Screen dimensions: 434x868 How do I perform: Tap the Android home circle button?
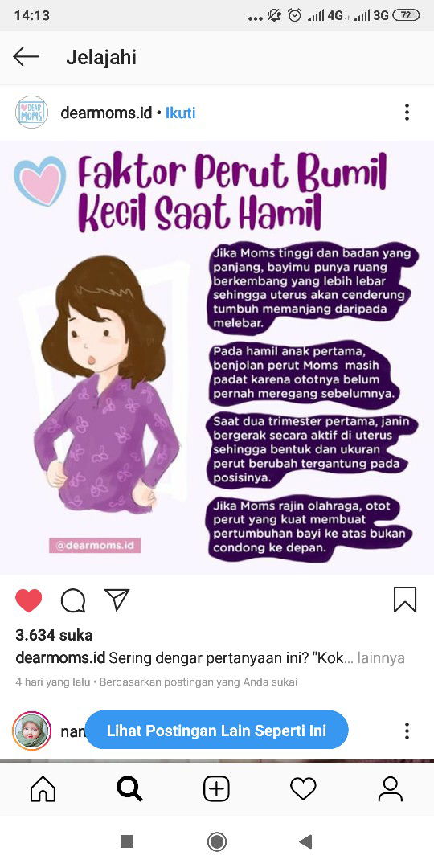click(x=216, y=842)
